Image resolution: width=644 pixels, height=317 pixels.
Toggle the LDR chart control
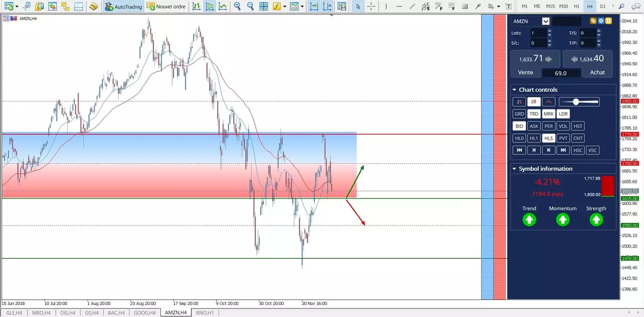pyautogui.click(x=563, y=114)
